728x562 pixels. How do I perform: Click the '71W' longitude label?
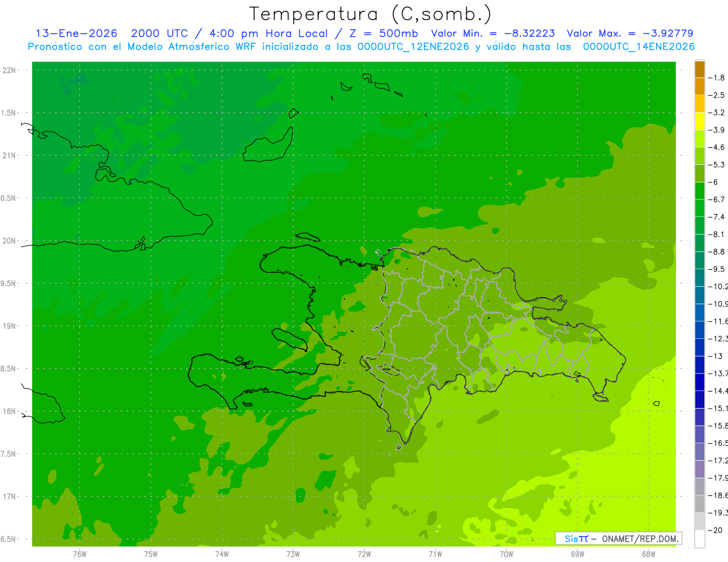(435, 554)
